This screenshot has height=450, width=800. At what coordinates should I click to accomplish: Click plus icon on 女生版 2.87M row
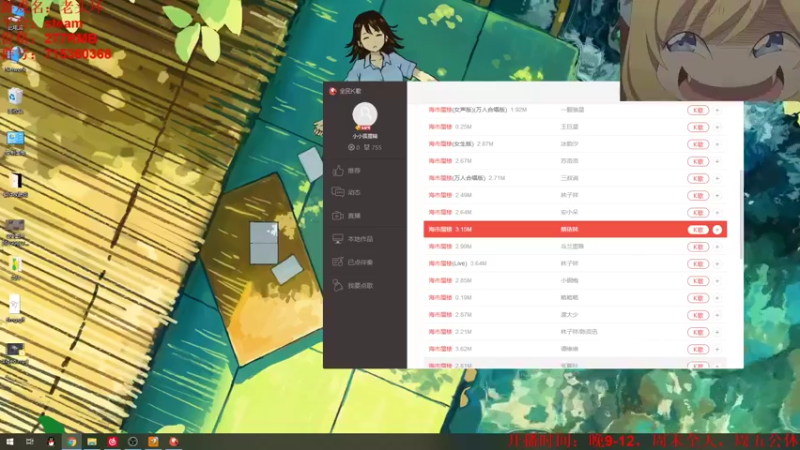(717, 144)
